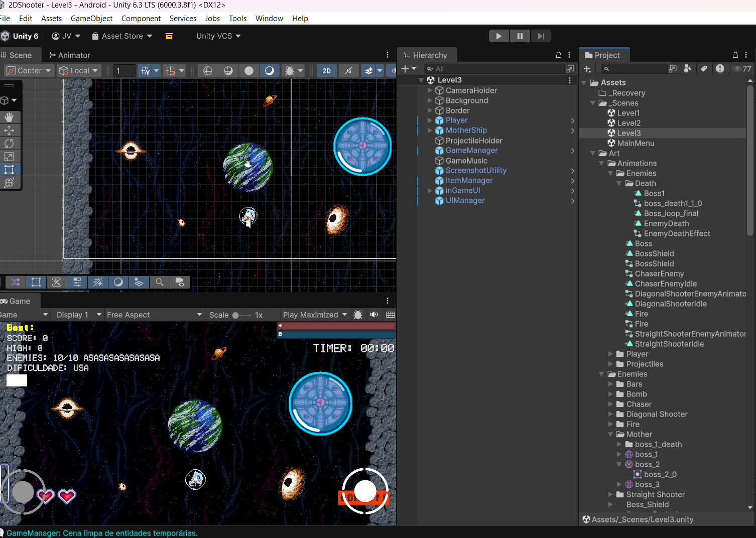Click the Step frame button

click(541, 36)
